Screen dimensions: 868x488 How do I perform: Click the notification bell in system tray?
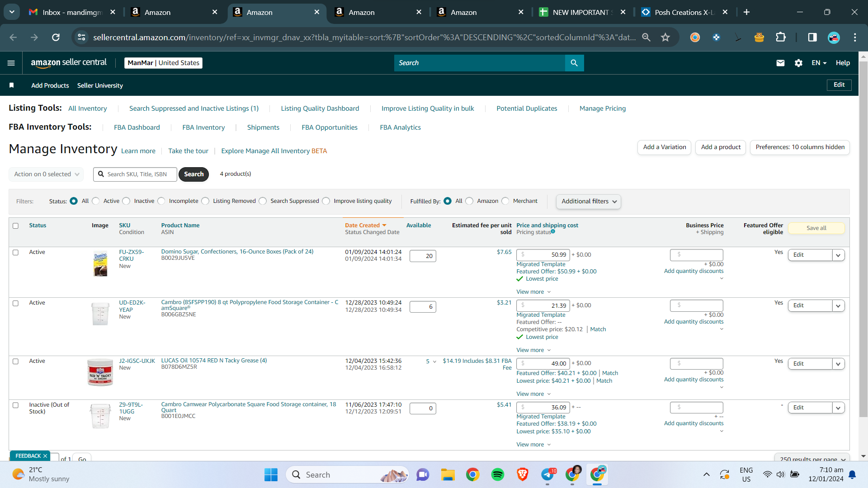852,474
